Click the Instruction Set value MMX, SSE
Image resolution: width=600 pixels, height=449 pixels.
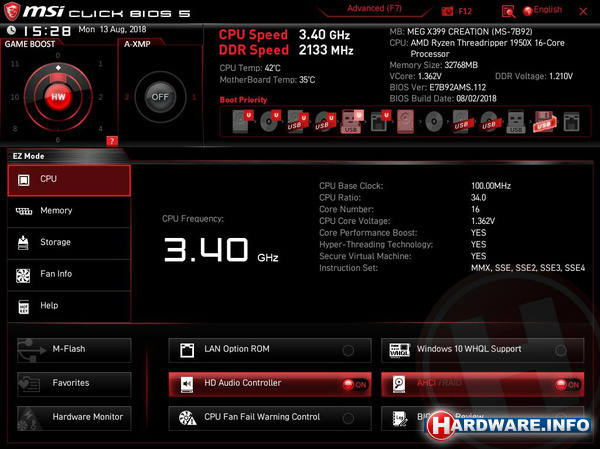[x=528, y=268]
